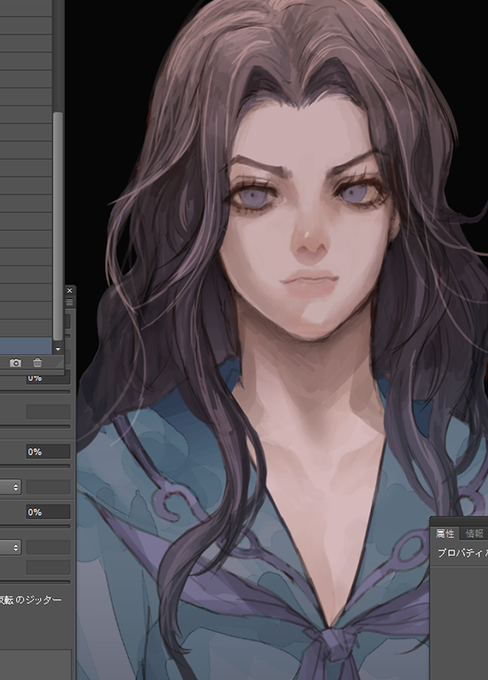Screen dimensions: 488x680
Task: Click the slider track directly above 反転のジッター
Action: tap(35, 582)
